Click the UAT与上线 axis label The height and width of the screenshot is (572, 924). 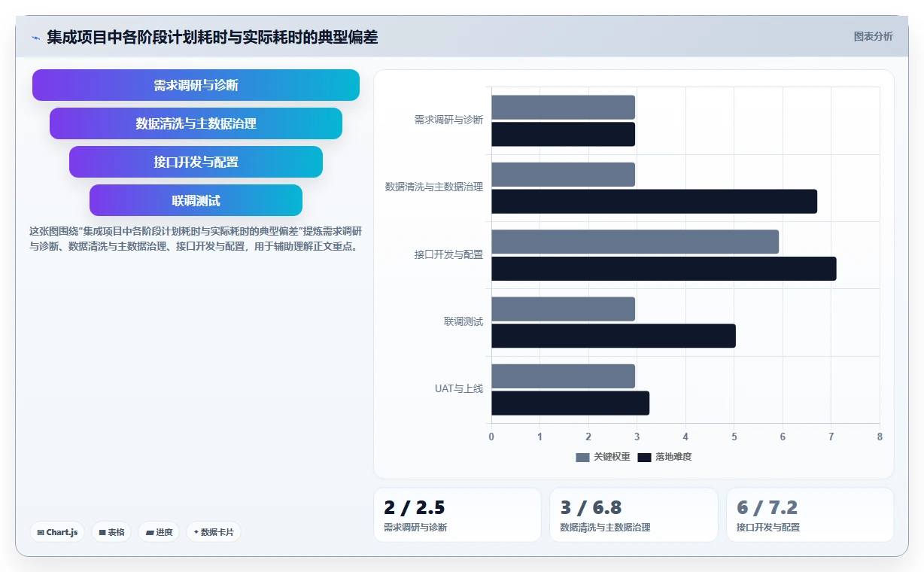pyautogui.click(x=459, y=388)
